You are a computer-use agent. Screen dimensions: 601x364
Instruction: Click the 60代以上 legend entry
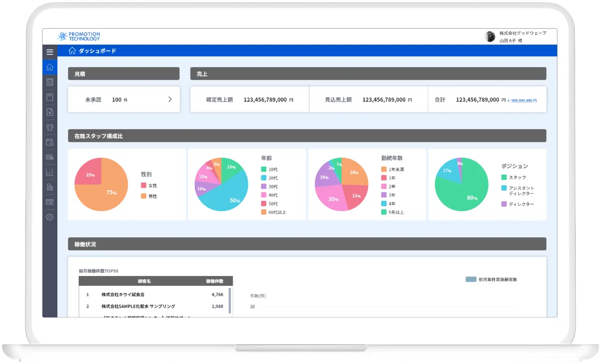click(273, 212)
